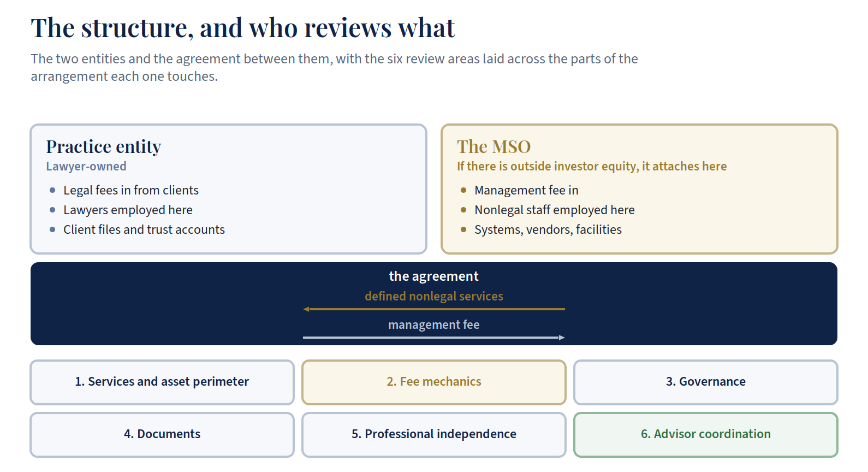Click bullet beside Client files and trust accounts
868x472 pixels.
[52, 229]
